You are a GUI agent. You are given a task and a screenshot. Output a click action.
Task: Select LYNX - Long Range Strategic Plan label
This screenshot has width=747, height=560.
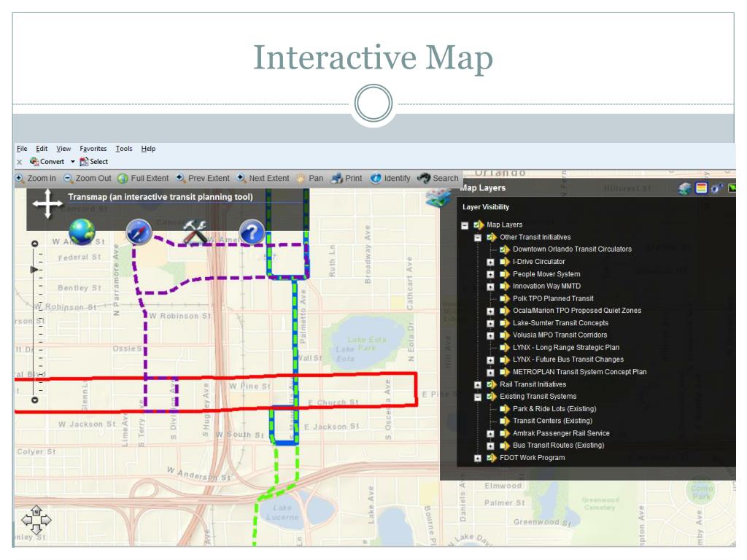point(566,347)
